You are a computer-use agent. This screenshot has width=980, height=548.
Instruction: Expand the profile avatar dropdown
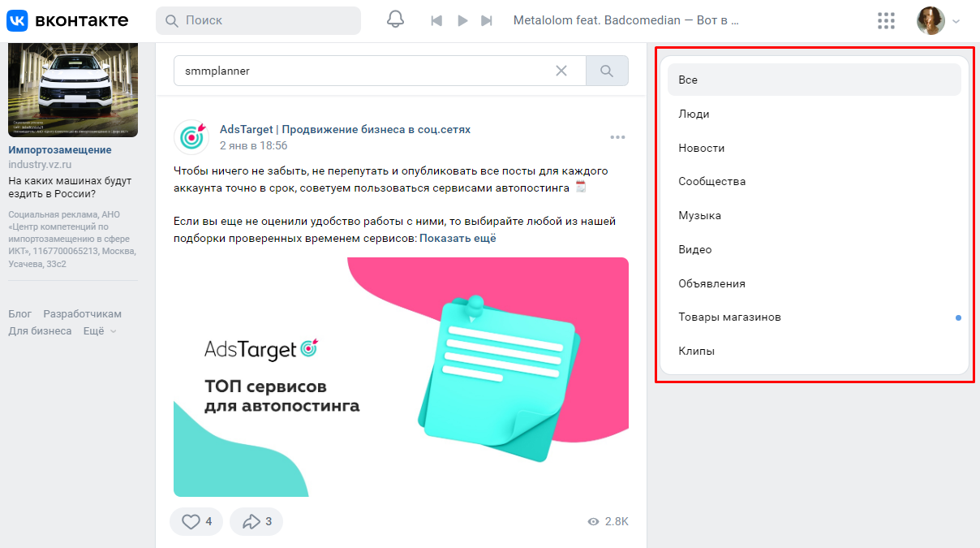(x=939, y=21)
